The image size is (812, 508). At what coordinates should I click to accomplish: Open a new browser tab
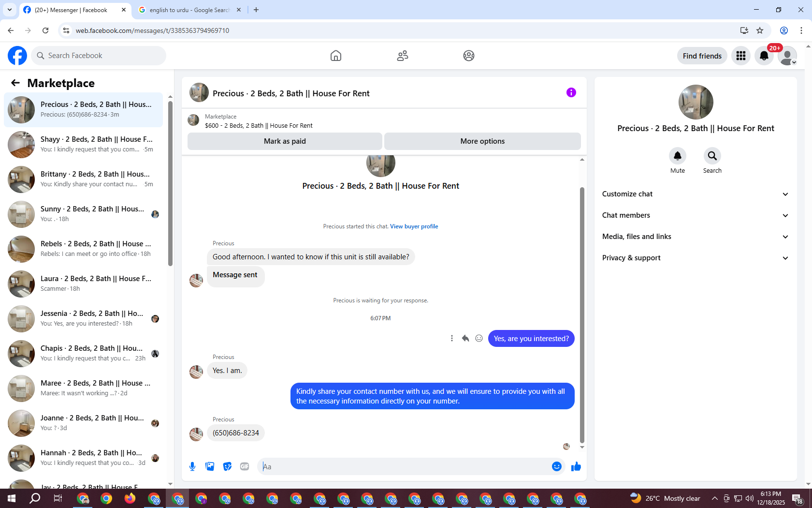coord(256,10)
